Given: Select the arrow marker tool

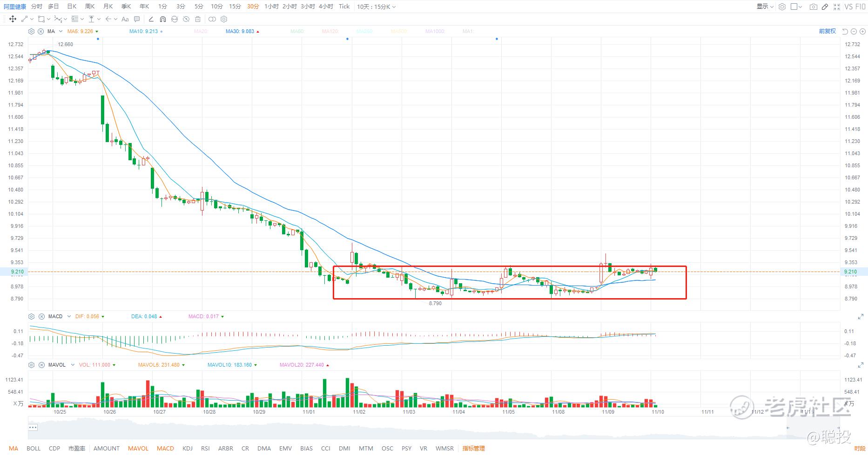Looking at the screenshot, I should tap(108, 19).
